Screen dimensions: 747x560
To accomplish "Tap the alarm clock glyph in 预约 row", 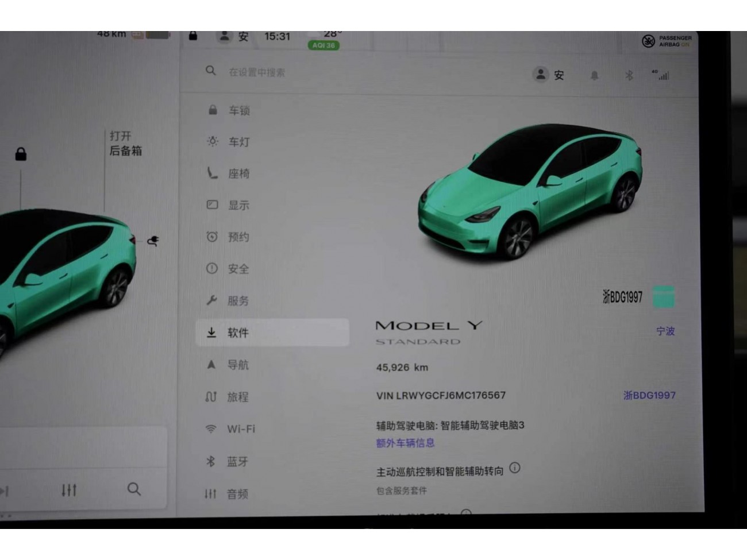I will tap(212, 236).
